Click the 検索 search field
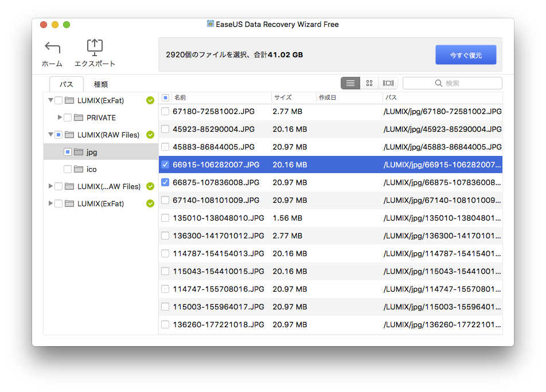 (x=452, y=83)
